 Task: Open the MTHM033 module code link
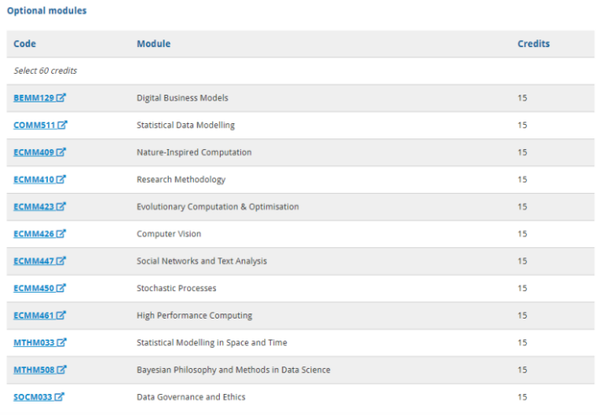coord(34,342)
